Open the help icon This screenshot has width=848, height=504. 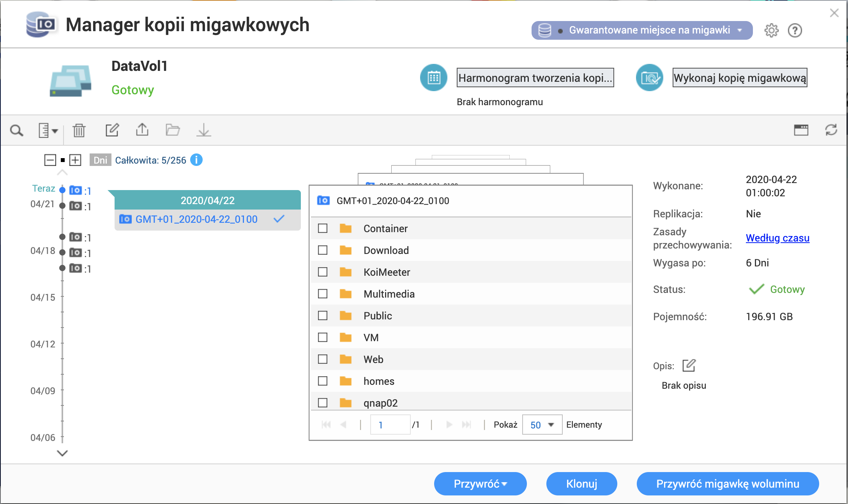pos(795,30)
